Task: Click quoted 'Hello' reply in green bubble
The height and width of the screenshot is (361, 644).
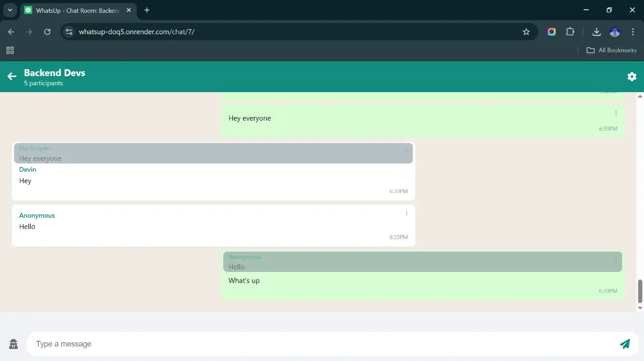Action: 422,262
